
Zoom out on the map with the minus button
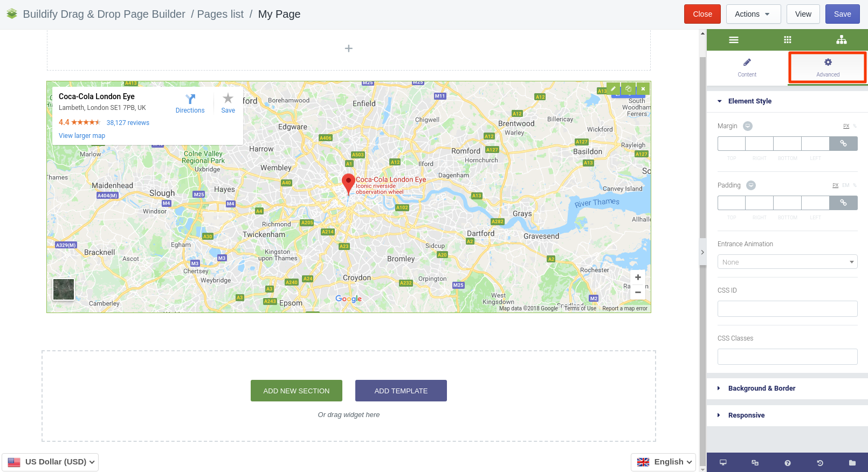[638, 292]
